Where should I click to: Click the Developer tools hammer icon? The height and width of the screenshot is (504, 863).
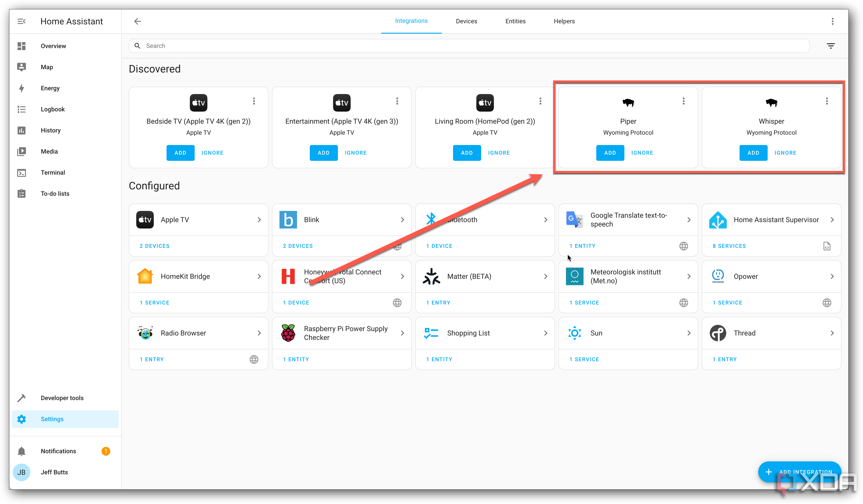click(21, 398)
